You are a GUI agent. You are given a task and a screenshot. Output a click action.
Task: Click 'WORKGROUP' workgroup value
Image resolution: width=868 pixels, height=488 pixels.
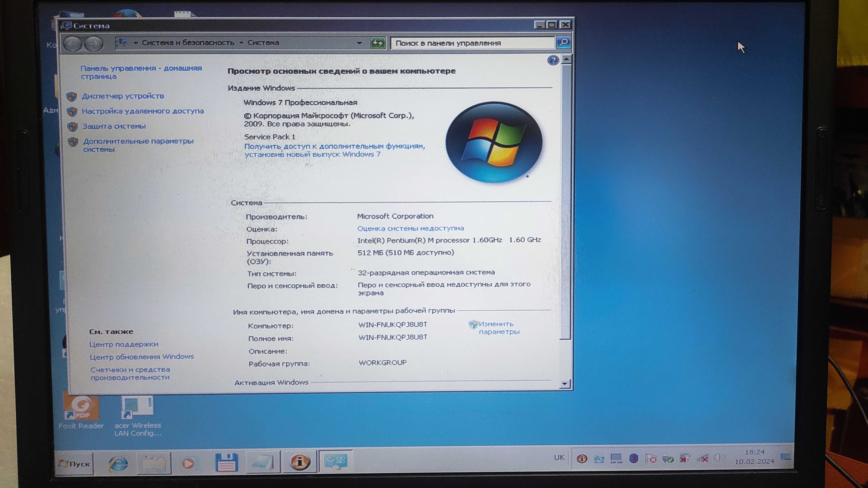click(383, 363)
